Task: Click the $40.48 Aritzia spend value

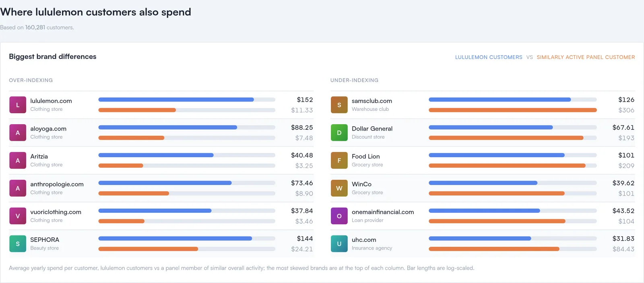Action: [x=302, y=155]
